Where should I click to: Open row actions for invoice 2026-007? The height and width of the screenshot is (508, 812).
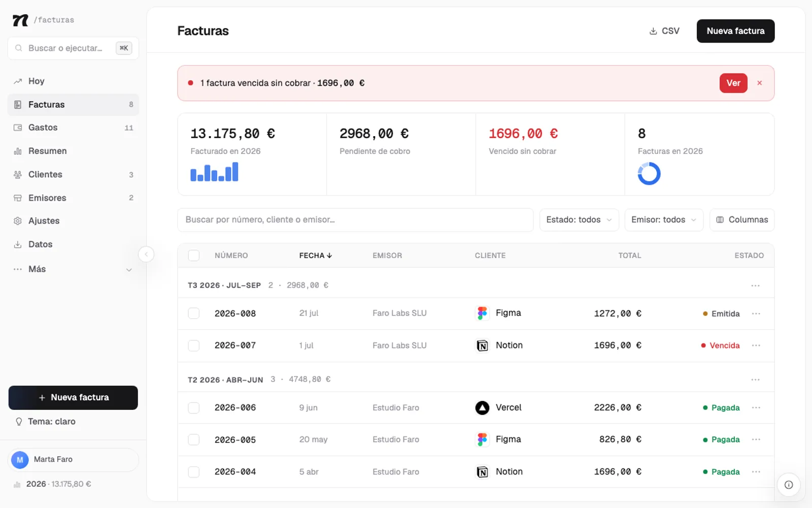(x=756, y=345)
